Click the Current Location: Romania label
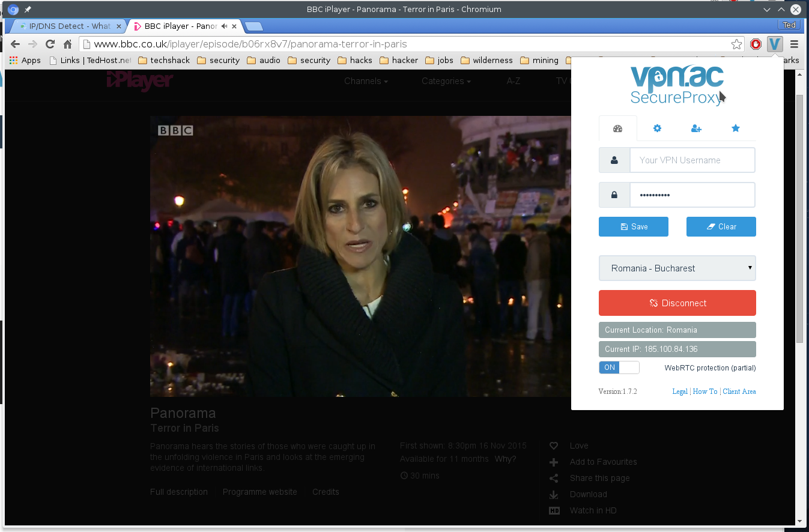 pos(677,330)
